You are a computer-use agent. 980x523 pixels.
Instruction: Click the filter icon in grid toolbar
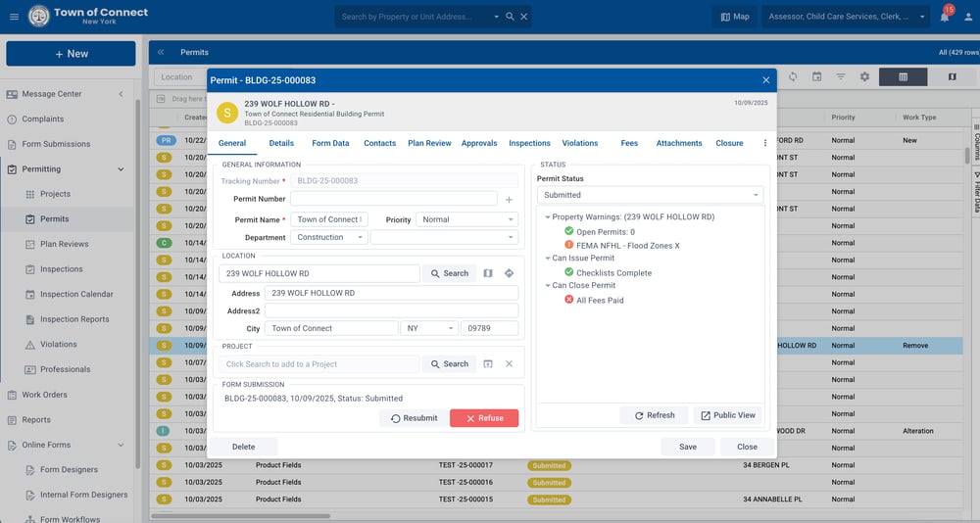[840, 77]
